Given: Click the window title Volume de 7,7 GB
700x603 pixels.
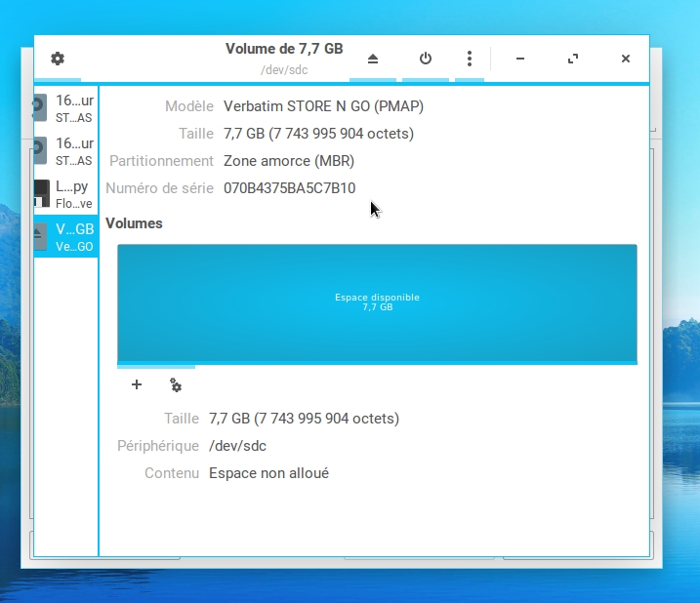Looking at the screenshot, I should point(284,48).
